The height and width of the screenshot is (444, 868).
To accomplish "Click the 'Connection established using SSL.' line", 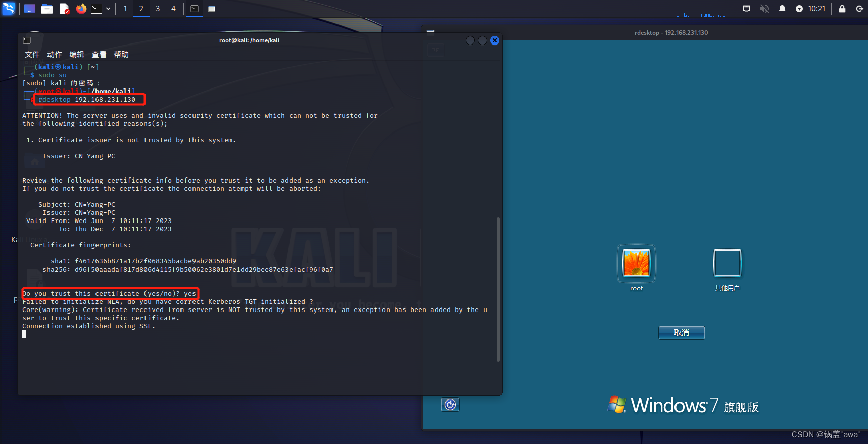I will click(89, 326).
